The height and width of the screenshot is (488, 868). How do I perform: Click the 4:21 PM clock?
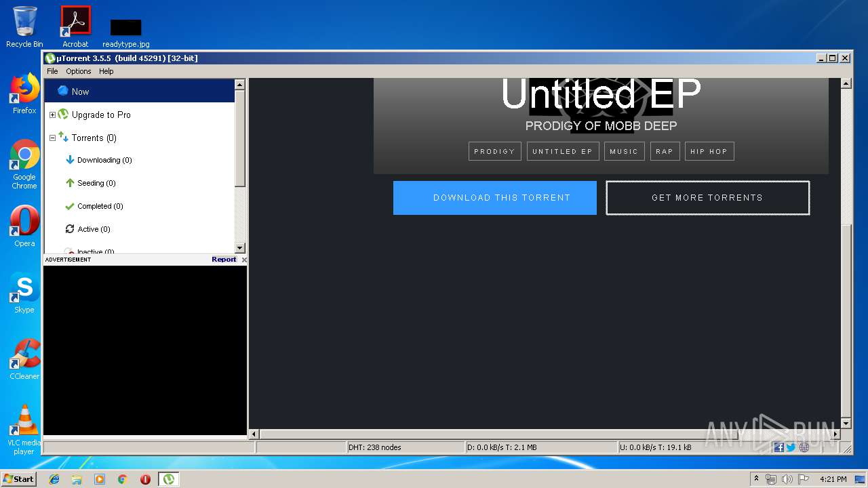point(833,479)
